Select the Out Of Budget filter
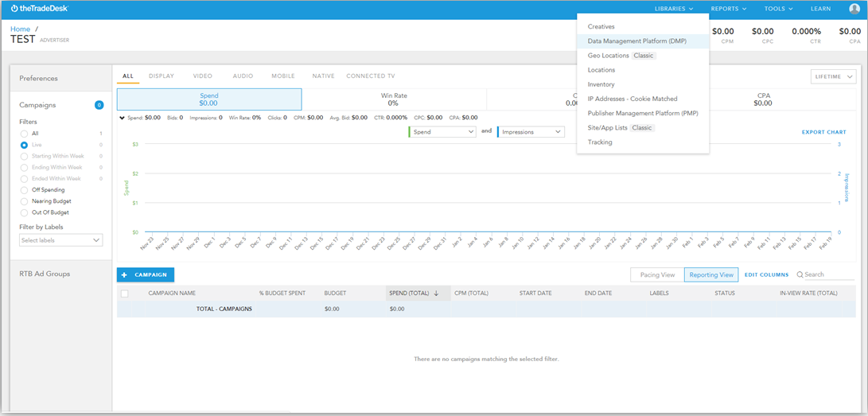 click(x=24, y=212)
